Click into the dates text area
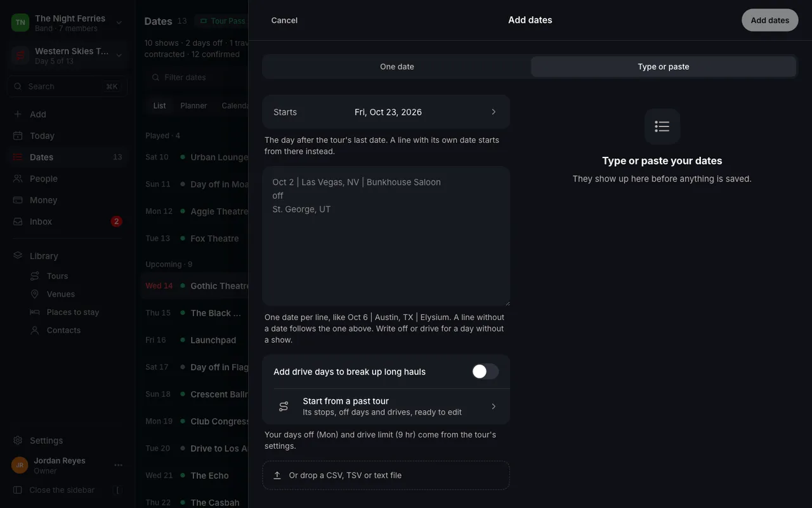 [x=386, y=236]
